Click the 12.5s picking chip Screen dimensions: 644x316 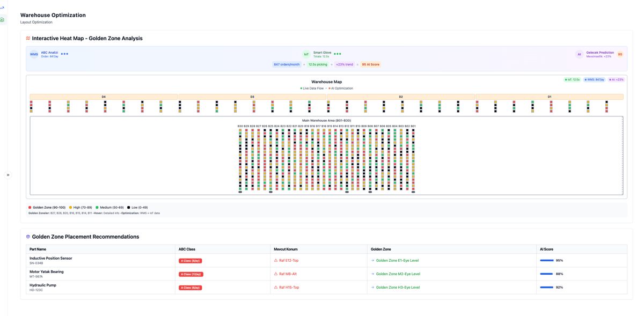coord(318,64)
